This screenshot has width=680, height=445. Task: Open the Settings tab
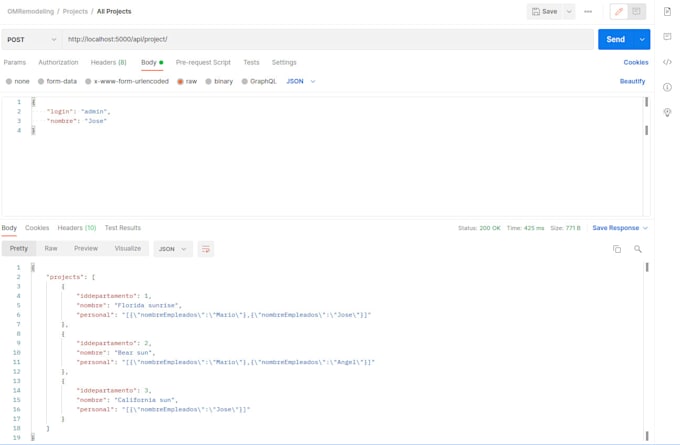coord(284,62)
